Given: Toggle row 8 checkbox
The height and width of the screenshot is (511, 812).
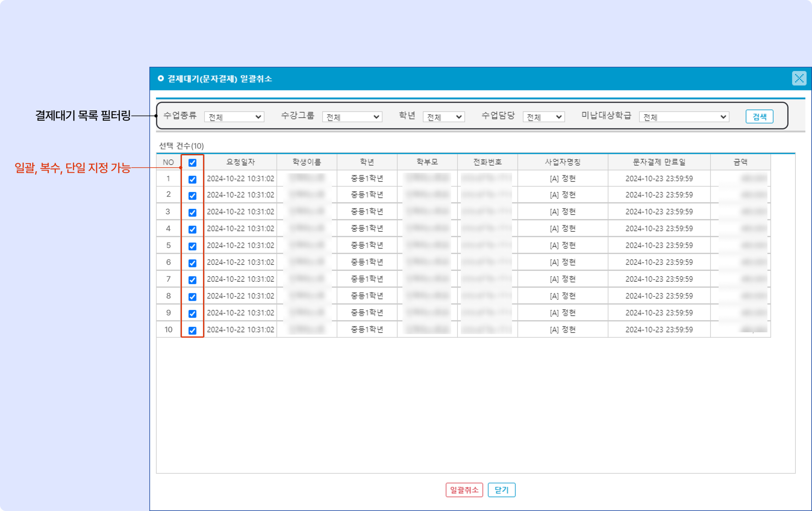Looking at the screenshot, I should click(192, 297).
